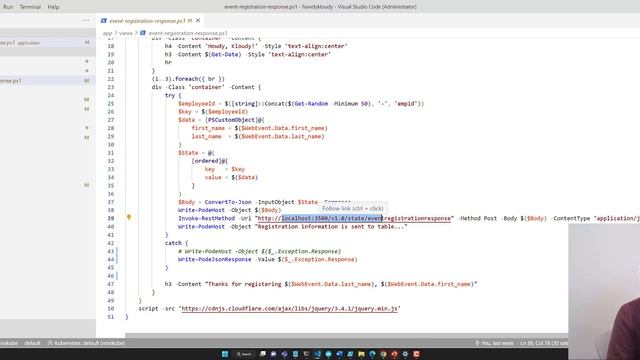Click 'Invoke-RestMethod' on line 39
Screen dimensions: 640x360
pos(206,218)
